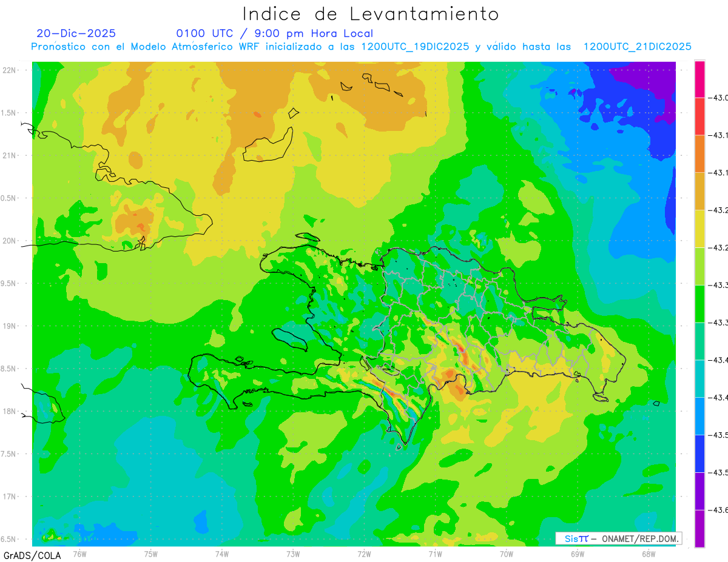The height and width of the screenshot is (562, 728).
Task: Click the '76W' longitude label
Action: pos(79,554)
